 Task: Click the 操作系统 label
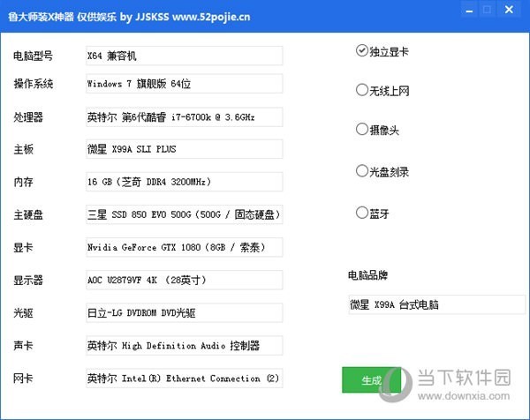click(34, 84)
